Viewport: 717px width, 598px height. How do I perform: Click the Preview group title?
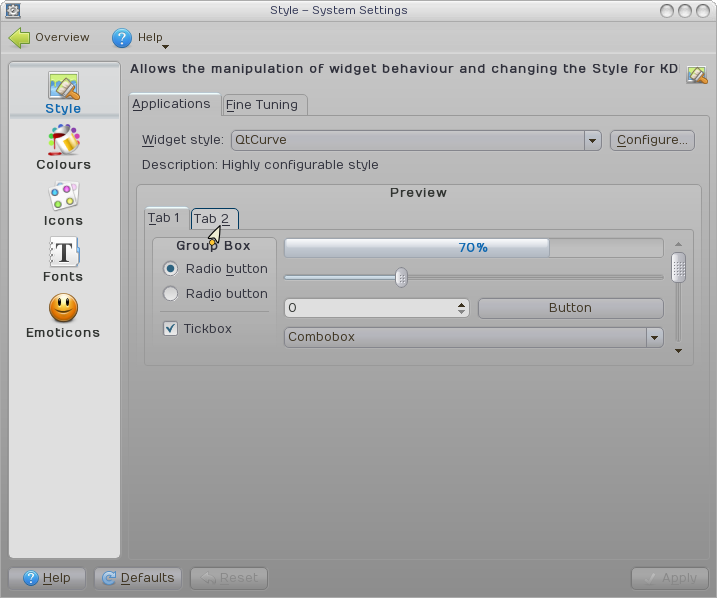(x=418, y=193)
